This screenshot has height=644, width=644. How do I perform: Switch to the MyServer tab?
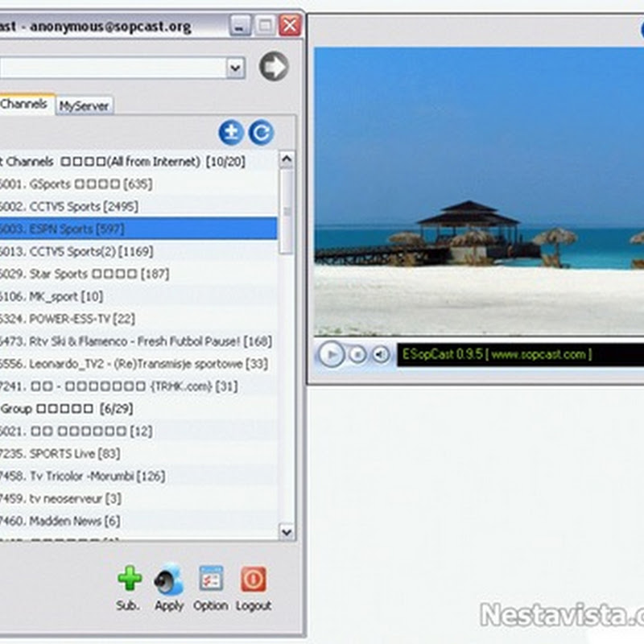(x=85, y=105)
